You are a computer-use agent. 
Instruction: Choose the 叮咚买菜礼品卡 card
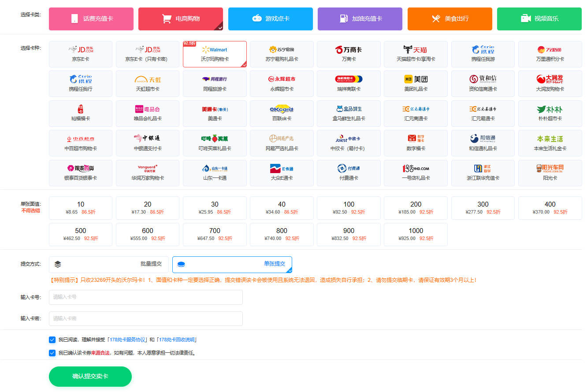pos(215,143)
